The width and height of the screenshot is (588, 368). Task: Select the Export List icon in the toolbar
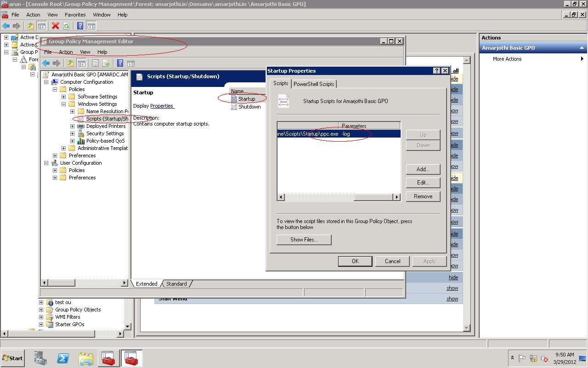pos(106,63)
